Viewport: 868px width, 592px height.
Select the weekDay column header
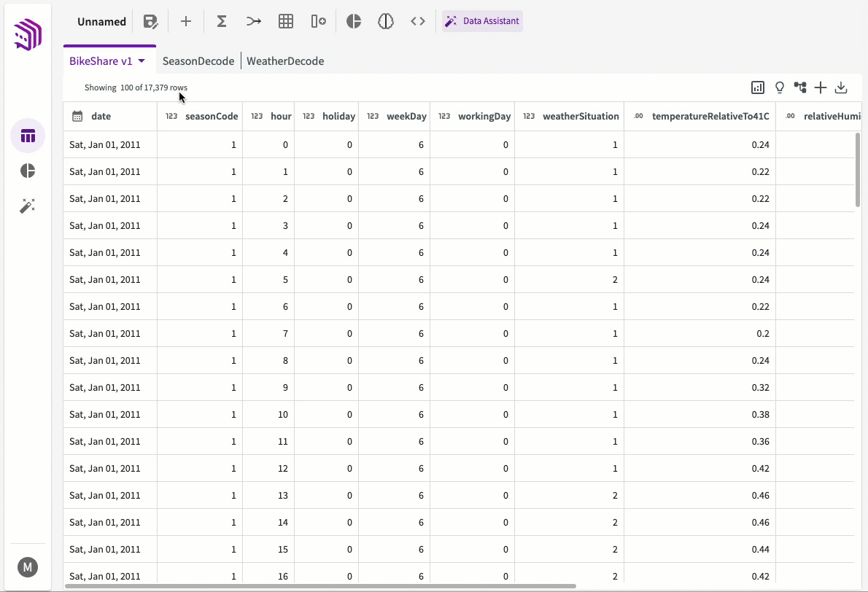pyautogui.click(x=394, y=116)
